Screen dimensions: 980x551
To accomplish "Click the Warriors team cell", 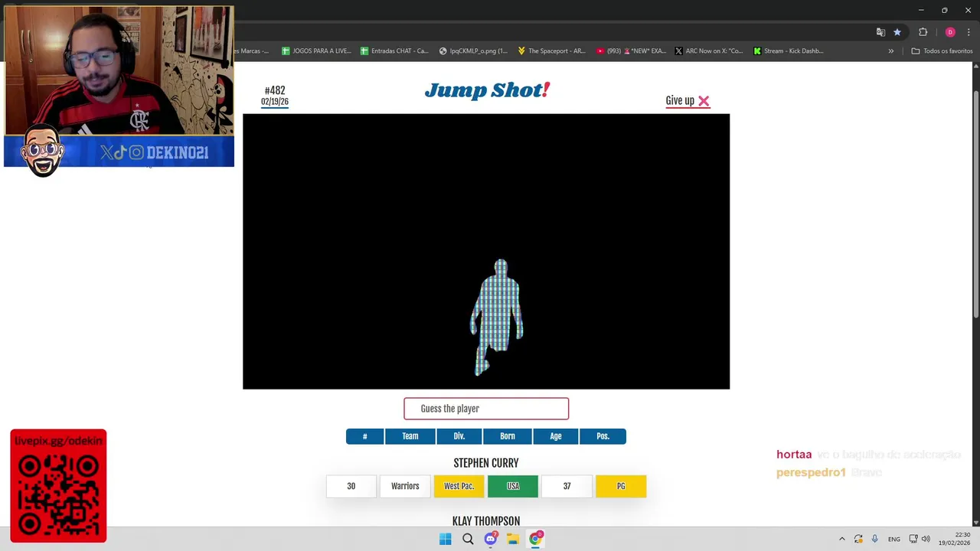I will pyautogui.click(x=405, y=486).
